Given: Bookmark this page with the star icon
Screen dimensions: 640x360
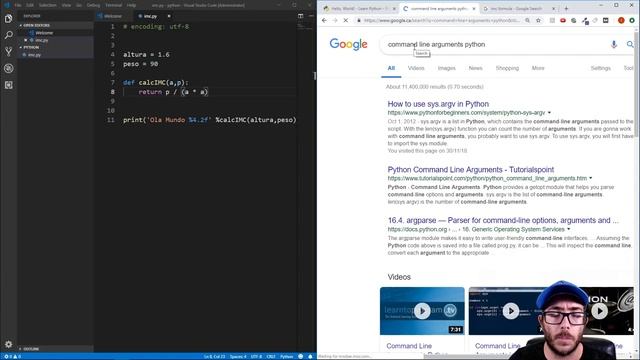Looking at the screenshot, I should coord(538,20).
